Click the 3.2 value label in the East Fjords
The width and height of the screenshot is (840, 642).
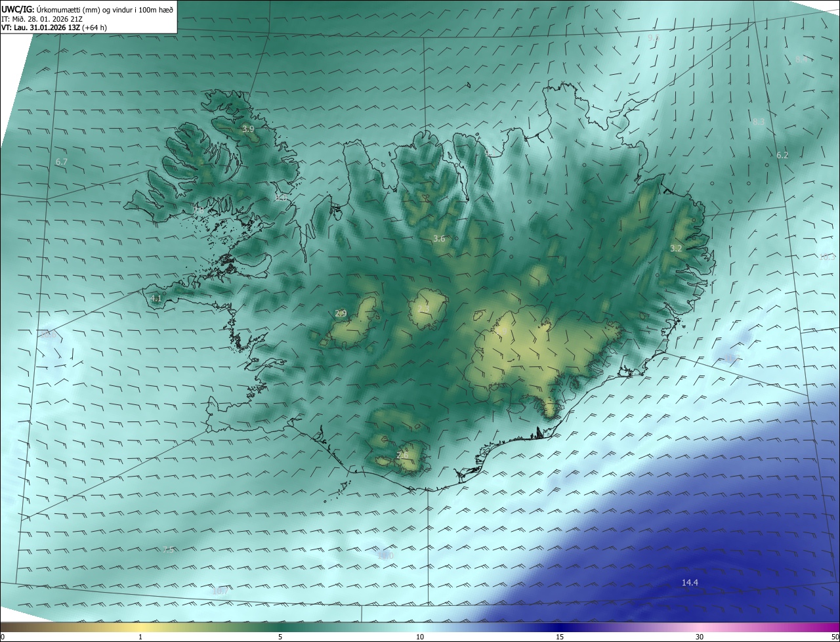[676, 248]
